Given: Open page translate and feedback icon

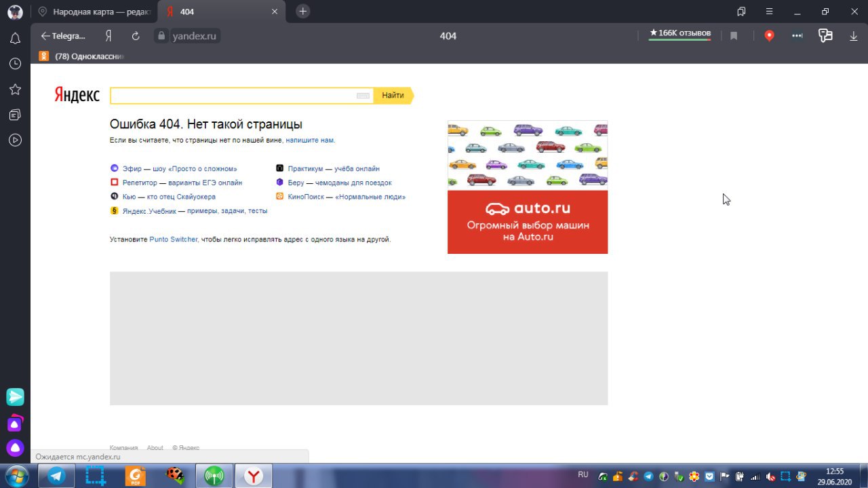Looking at the screenshot, I should tap(825, 36).
